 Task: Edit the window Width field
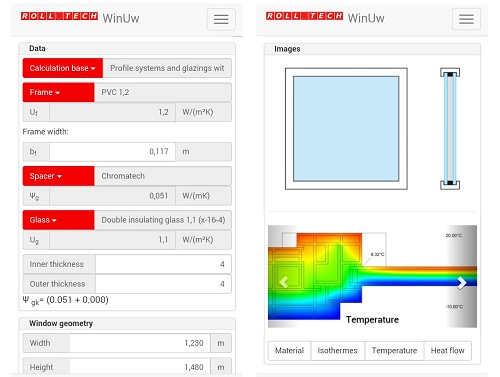pyautogui.click(x=140, y=343)
